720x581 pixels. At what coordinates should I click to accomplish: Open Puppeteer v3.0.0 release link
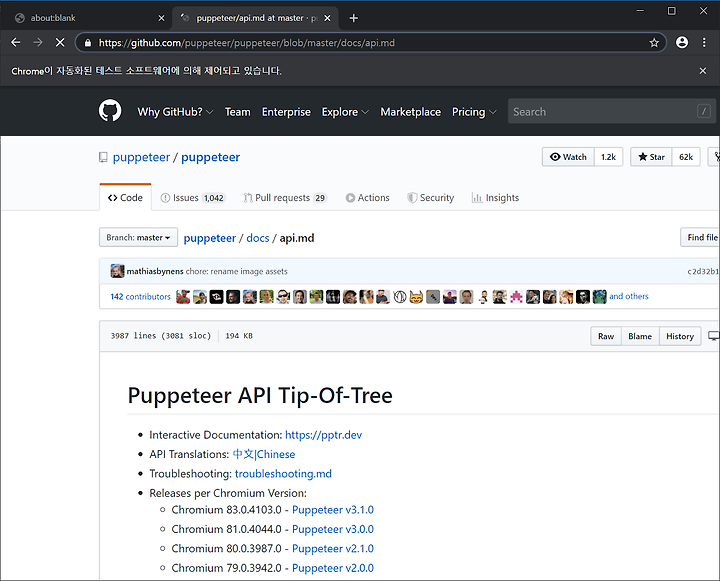[332, 529]
